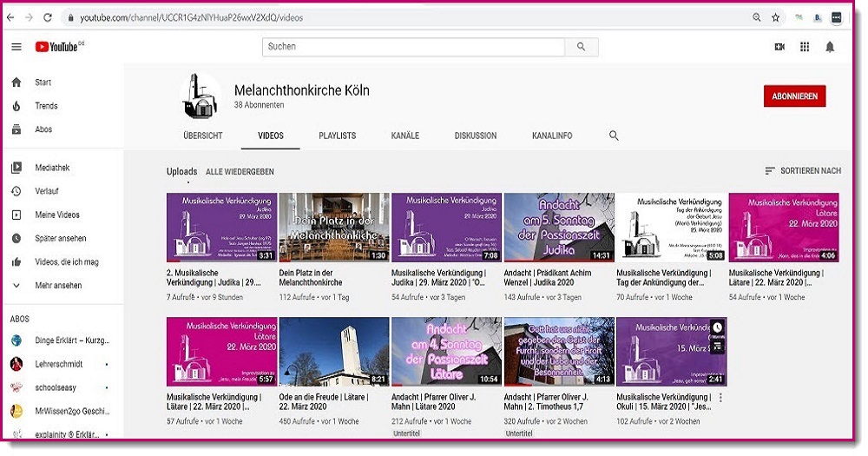Viewport: 868px width, 456px height.
Task: Open title Dein Platz in der Melanchthonkirche
Action: (x=311, y=278)
